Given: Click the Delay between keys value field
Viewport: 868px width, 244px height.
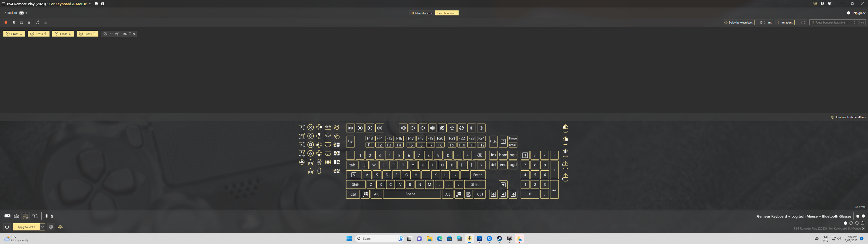Looking at the screenshot, I should point(760,23).
